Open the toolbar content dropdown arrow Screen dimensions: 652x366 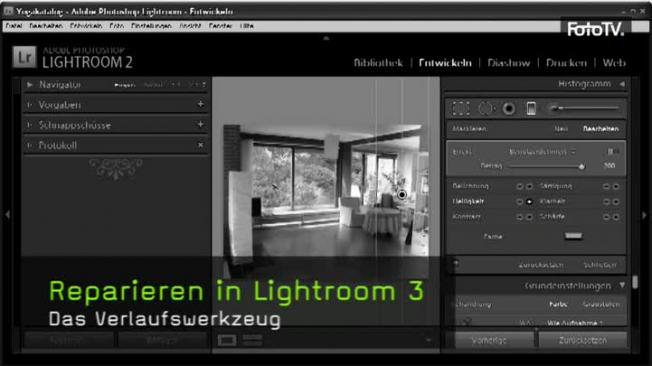click(429, 340)
